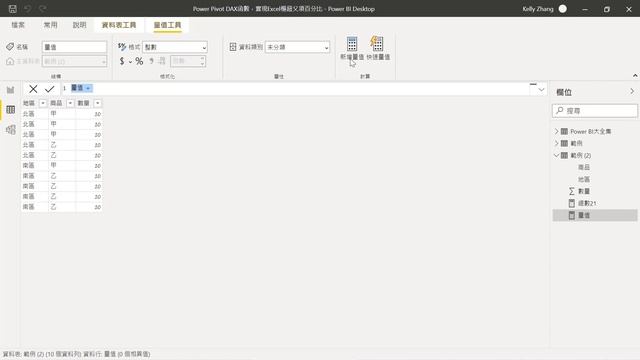
Task: Select the 地區 field in fields list
Action: click(x=584, y=179)
